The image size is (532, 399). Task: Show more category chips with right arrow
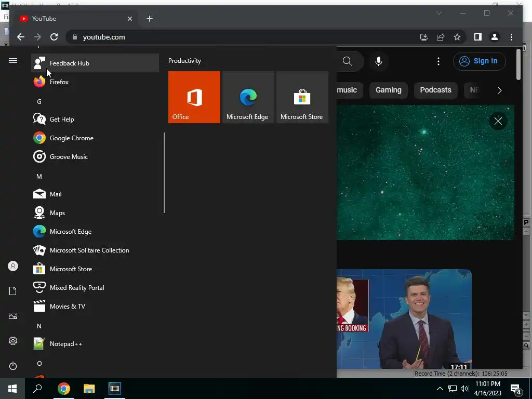499,90
